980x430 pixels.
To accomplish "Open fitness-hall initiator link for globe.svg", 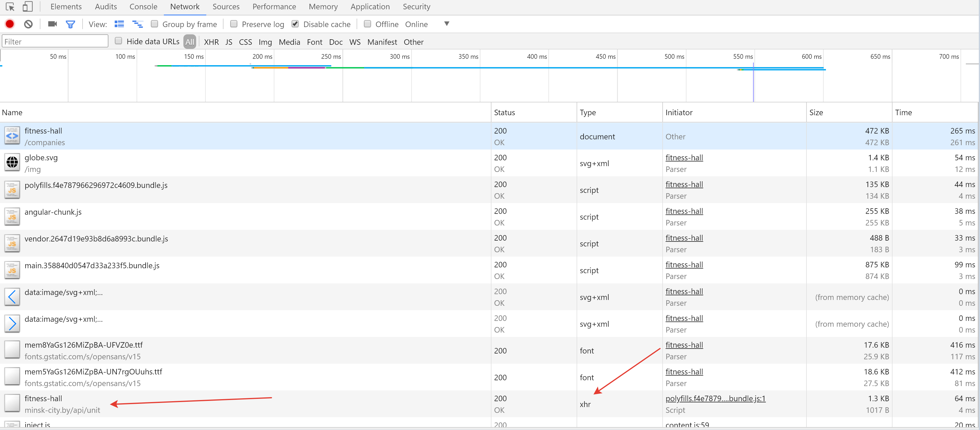I will [684, 157].
